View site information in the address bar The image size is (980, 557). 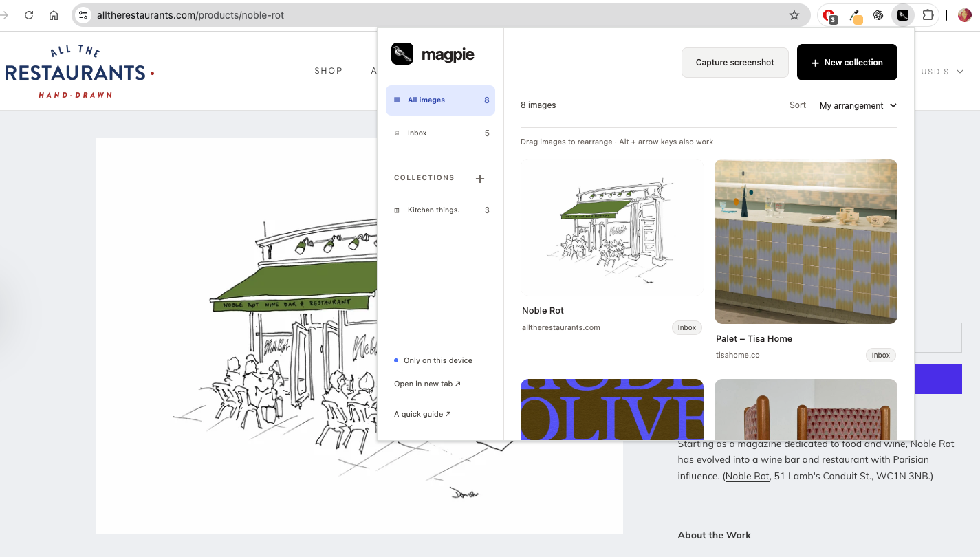coord(83,15)
